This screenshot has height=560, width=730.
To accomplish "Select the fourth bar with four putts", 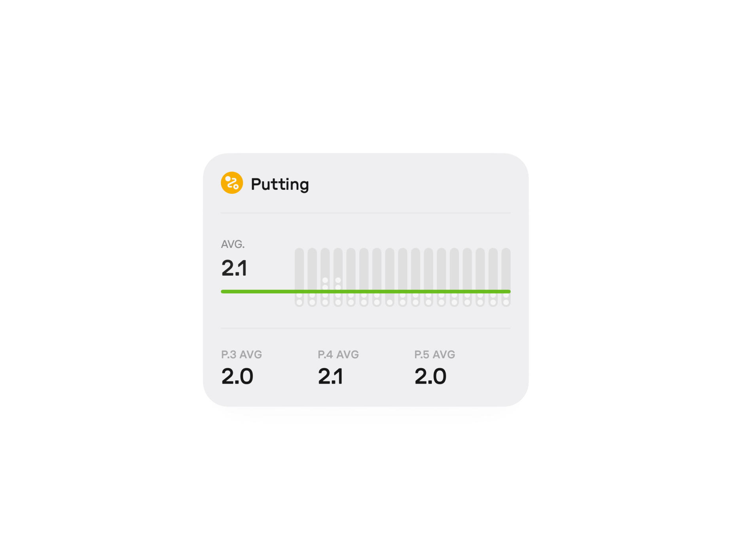I will pyautogui.click(x=338, y=277).
